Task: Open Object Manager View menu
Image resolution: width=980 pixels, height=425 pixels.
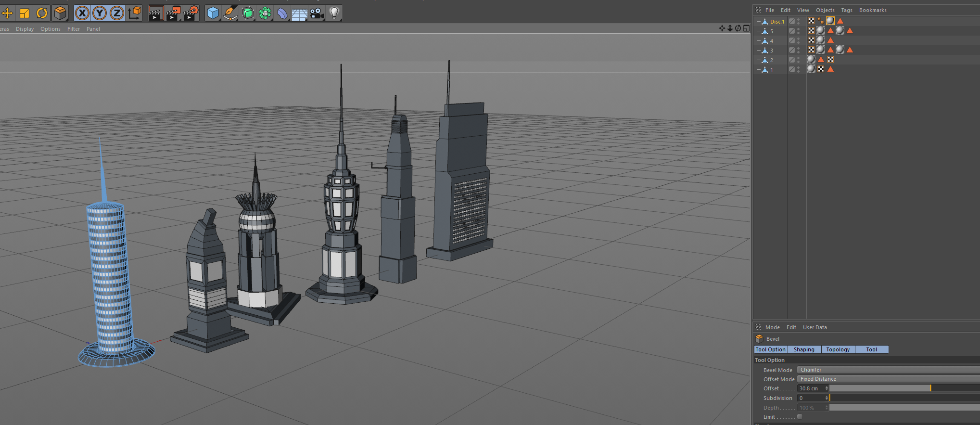Action: 803,10
